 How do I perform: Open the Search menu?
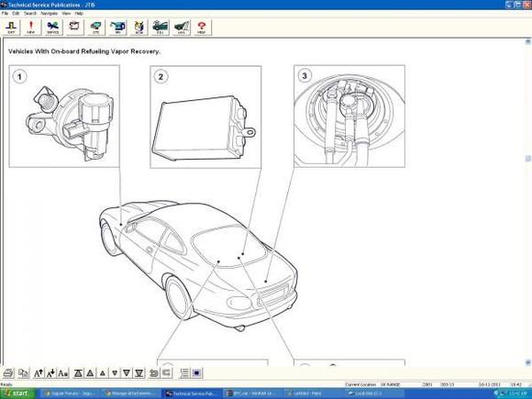[x=30, y=13]
